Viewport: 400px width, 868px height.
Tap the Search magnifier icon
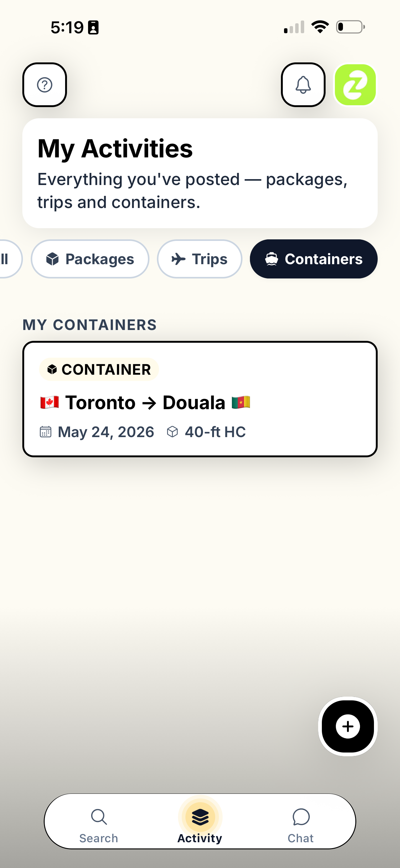point(99,817)
